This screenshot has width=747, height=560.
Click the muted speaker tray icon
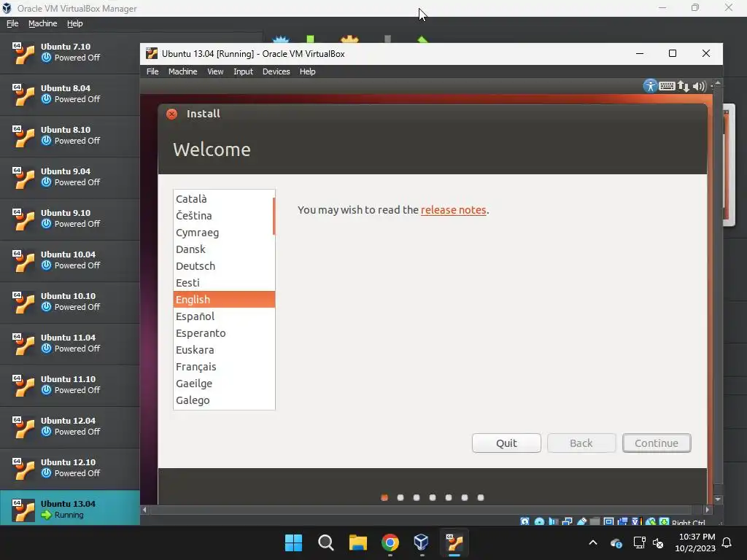[659, 542]
